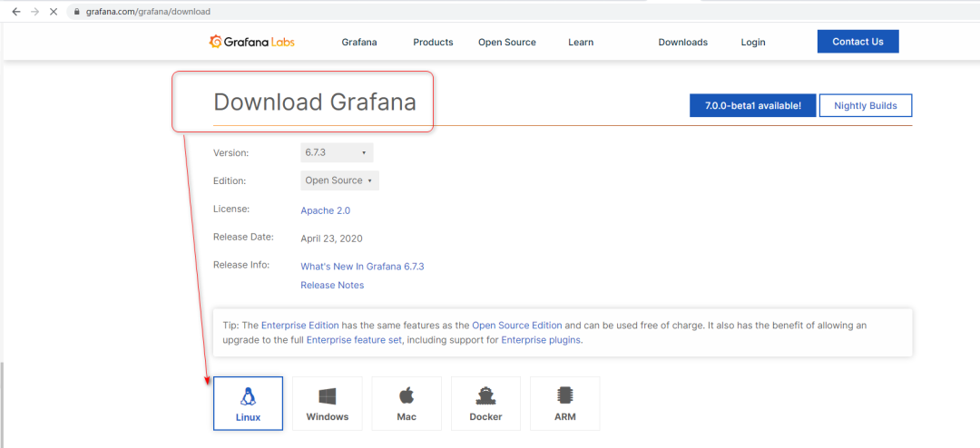
Task: Select the Docker platform tile
Action: pyautogui.click(x=485, y=403)
